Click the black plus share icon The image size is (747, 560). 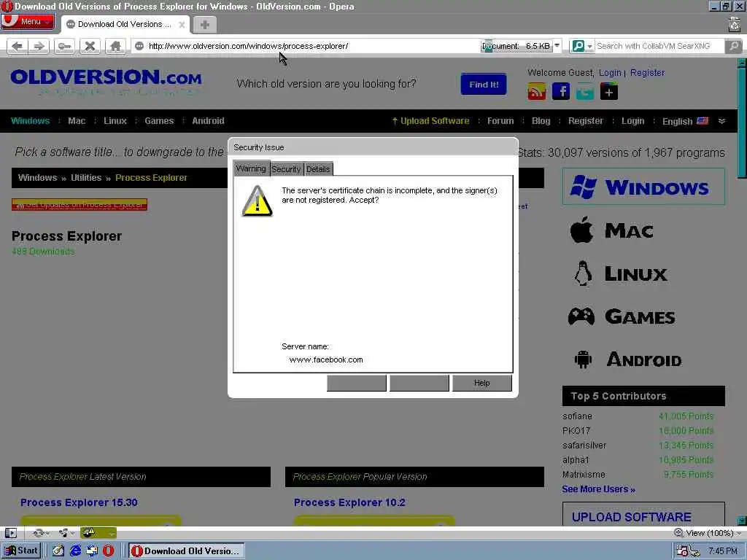pos(609,91)
